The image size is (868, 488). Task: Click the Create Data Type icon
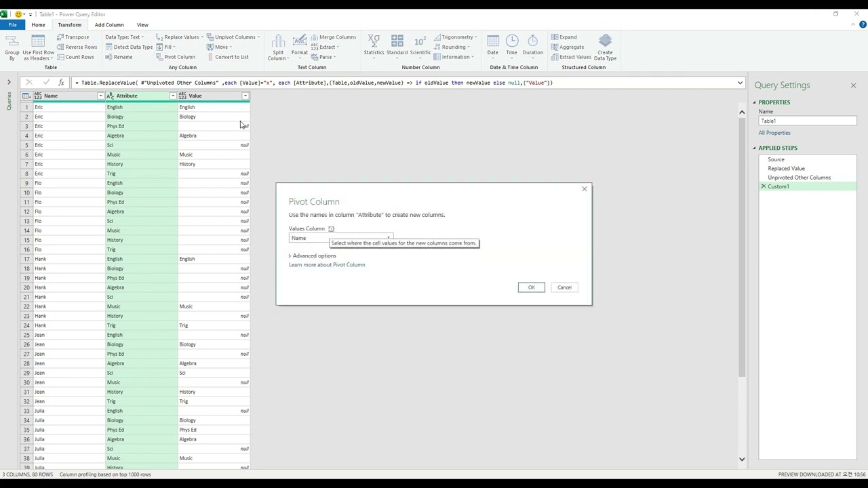(x=605, y=46)
